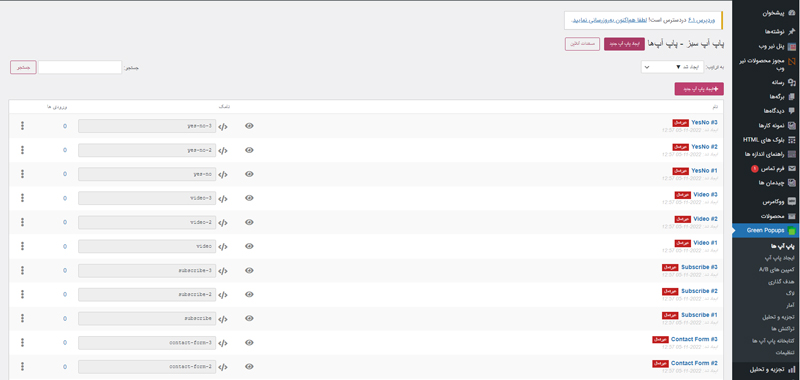Preview the Video #2 popup via eye icon
This screenshot has width=800, height=380.
(249, 222)
